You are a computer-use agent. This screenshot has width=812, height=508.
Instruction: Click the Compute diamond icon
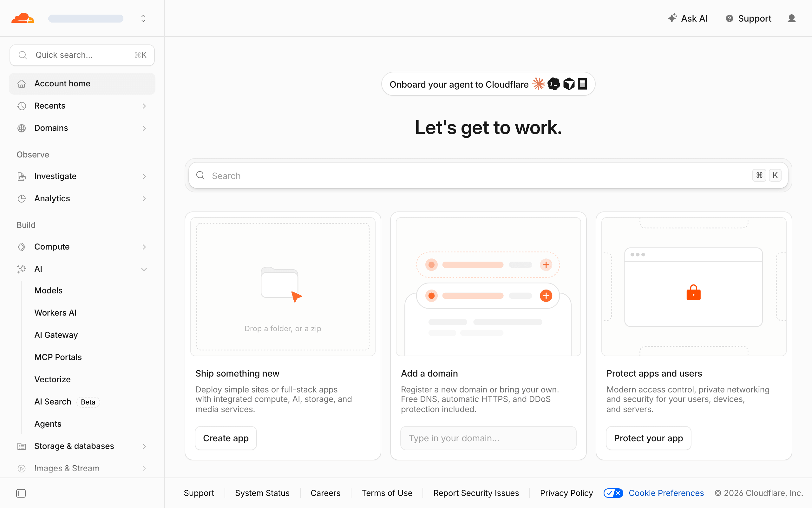22,247
